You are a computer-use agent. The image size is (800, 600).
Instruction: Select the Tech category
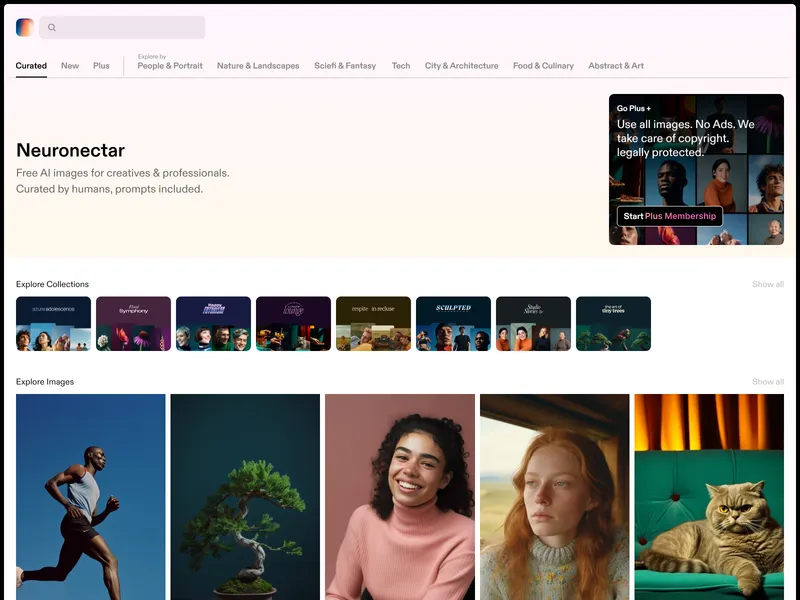tap(401, 66)
